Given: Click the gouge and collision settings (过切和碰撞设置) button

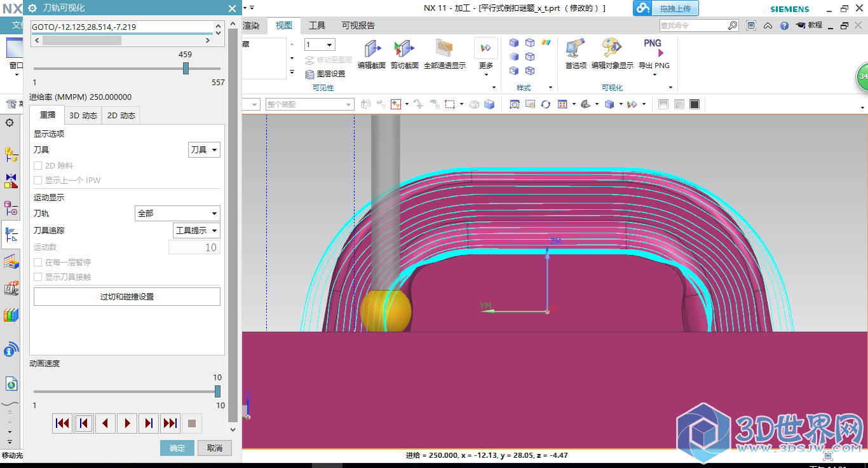Looking at the screenshot, I should (127, 297).
